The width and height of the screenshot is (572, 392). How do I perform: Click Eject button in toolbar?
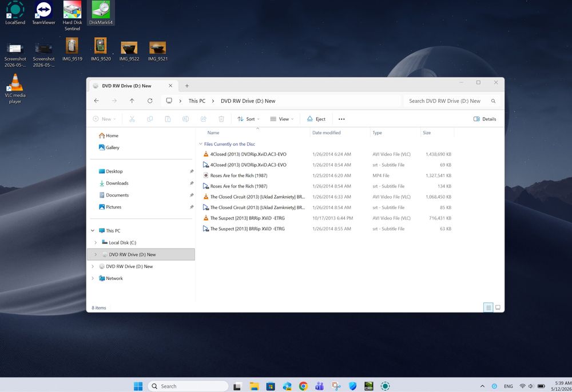(x=316, y=119)
